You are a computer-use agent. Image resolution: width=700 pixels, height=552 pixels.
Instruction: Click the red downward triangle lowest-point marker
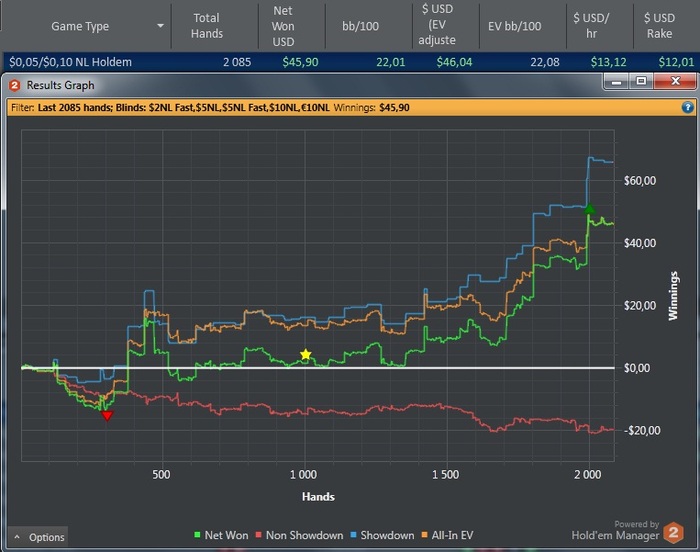tap(107, 416)
